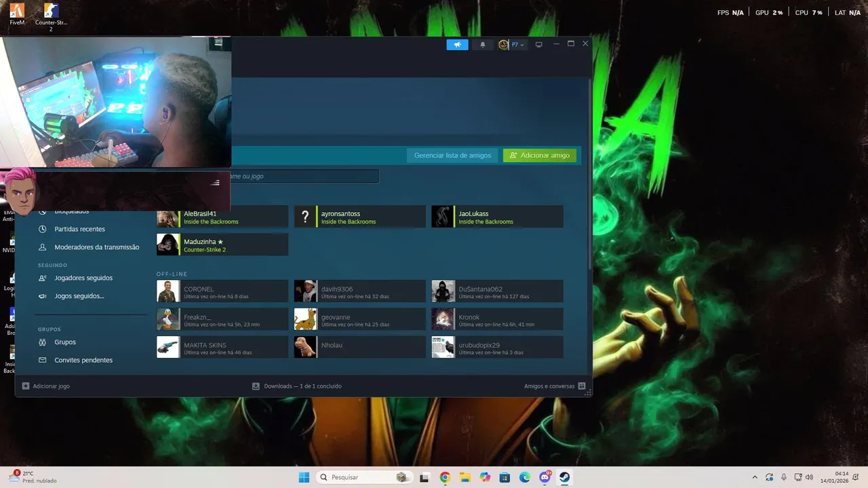Open offline friend geovanne
This screenshot has width=868, height=488.
coord(360,319)
